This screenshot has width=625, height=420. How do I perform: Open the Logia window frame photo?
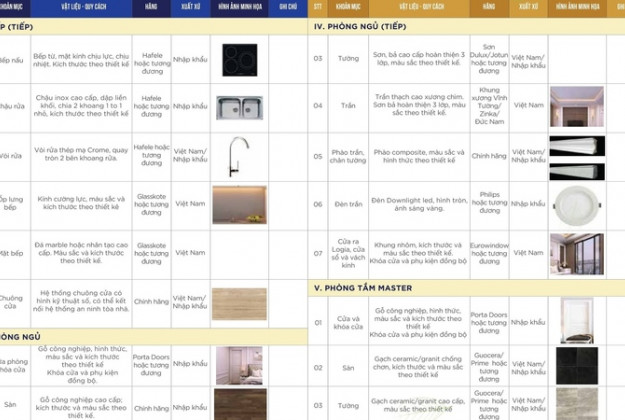tap(577, 254)
